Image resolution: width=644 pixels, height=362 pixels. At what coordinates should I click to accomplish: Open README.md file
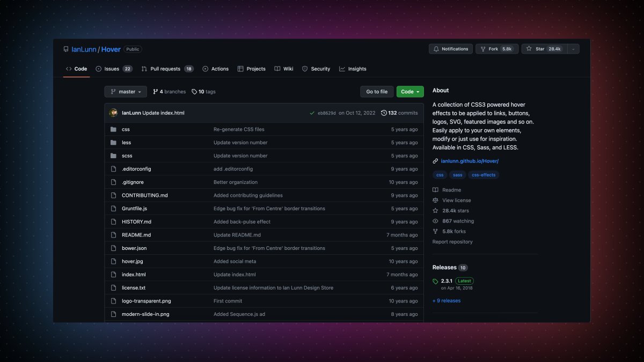(136, 235)
